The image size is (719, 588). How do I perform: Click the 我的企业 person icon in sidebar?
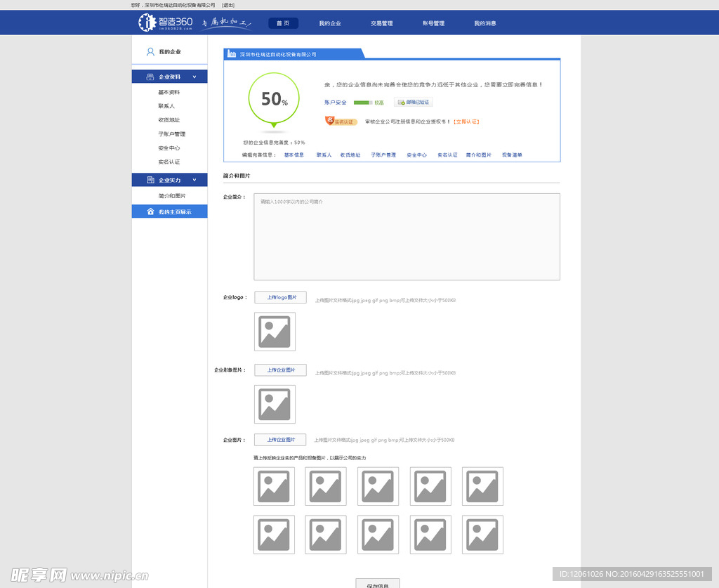150,52
